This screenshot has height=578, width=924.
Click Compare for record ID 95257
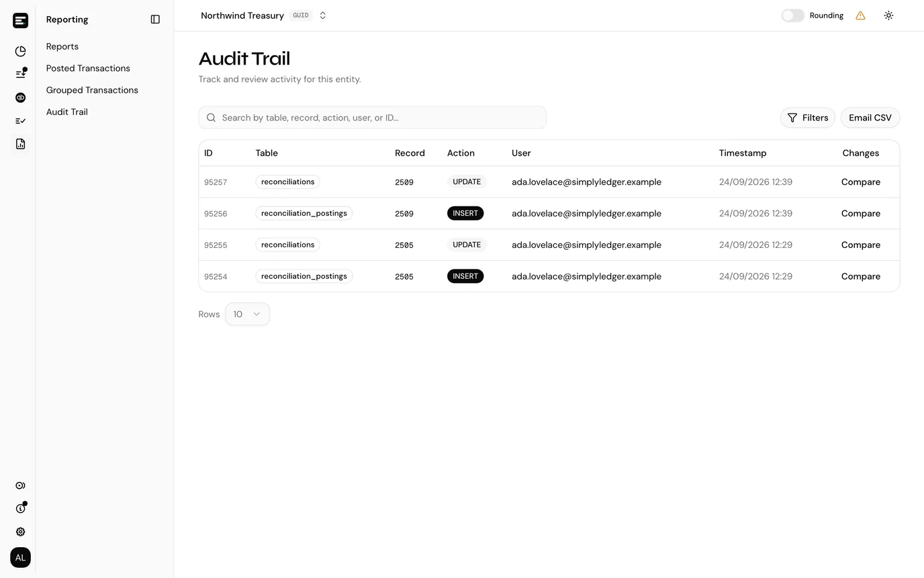(861, 182)
